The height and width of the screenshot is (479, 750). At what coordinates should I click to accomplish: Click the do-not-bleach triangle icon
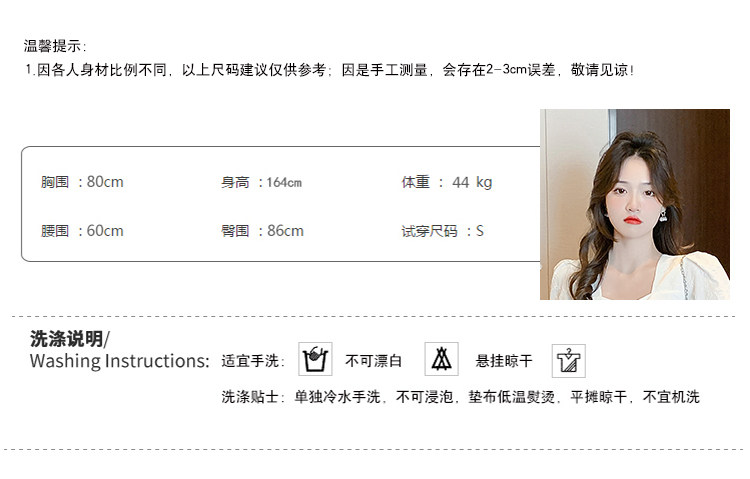pyautogui.click(x=441, y=359)
